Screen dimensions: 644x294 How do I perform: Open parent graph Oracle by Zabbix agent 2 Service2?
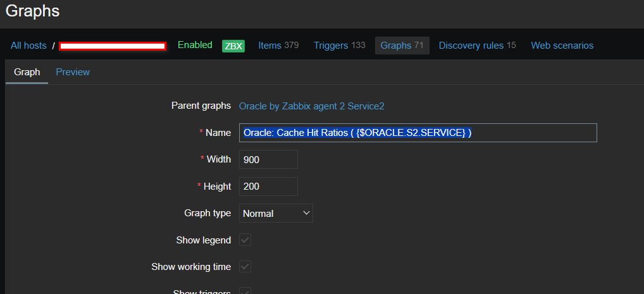[320, 106]
